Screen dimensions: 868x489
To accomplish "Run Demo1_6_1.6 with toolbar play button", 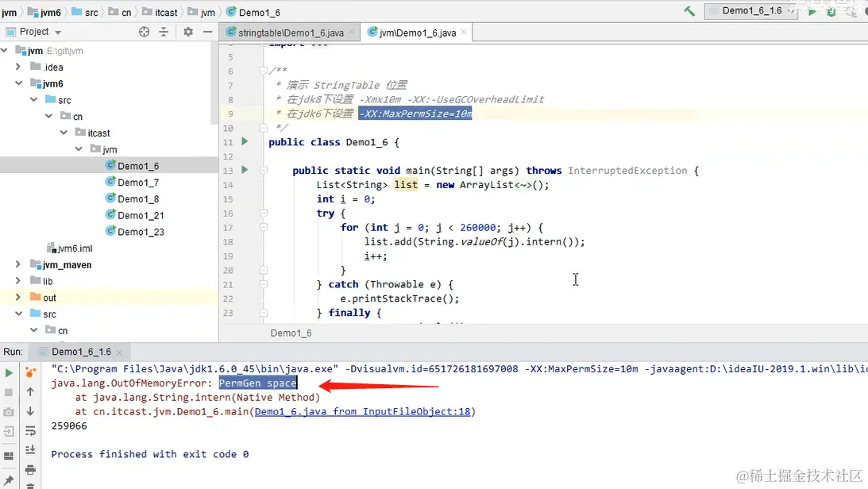I will click(812, 12).
